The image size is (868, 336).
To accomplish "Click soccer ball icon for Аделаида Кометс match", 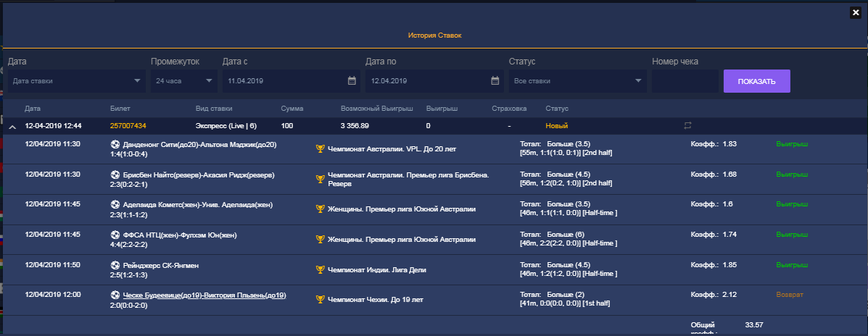I will [x=115, y=205].
